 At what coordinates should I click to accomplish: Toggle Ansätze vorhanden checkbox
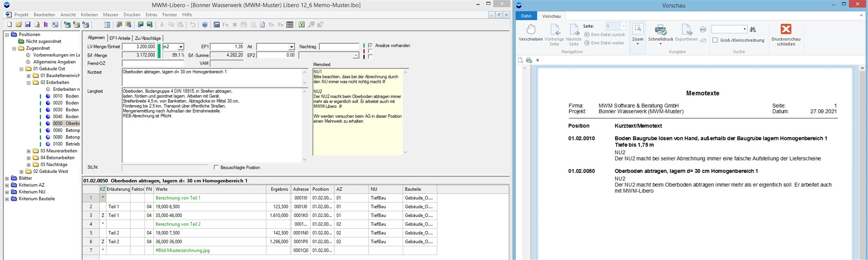(x=370, y=45)
